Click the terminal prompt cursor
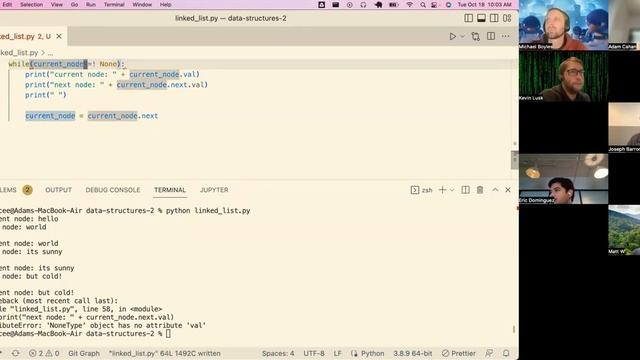The image size is (640, 360). tap(168, 334)
